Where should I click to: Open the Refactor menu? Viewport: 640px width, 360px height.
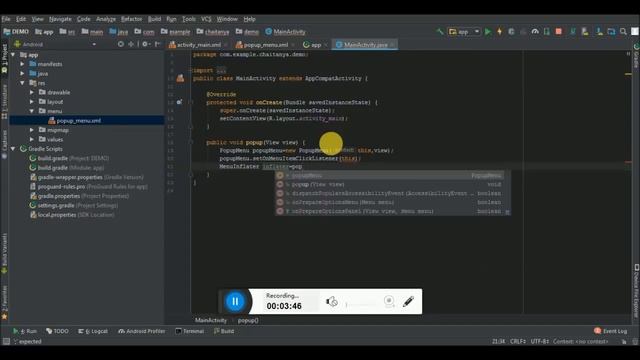(x=131, y=19)
